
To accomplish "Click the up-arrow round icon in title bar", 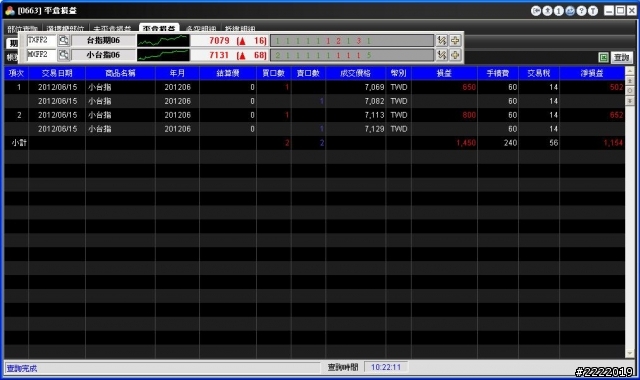I will [x=547, y=11].
